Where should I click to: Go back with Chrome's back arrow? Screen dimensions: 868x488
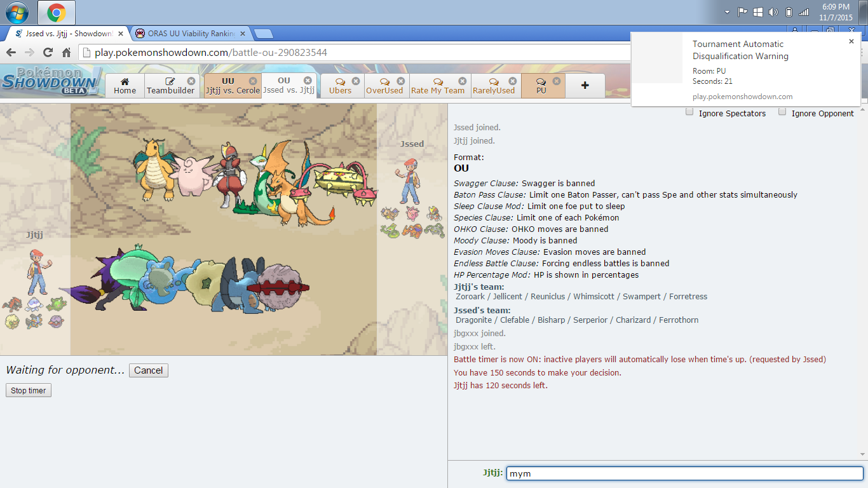[11, 52]
